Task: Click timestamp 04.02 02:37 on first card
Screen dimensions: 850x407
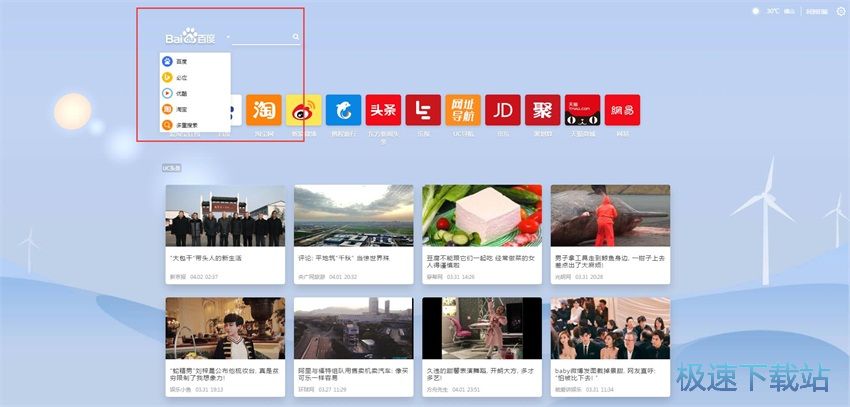Action: coord(204,276)
